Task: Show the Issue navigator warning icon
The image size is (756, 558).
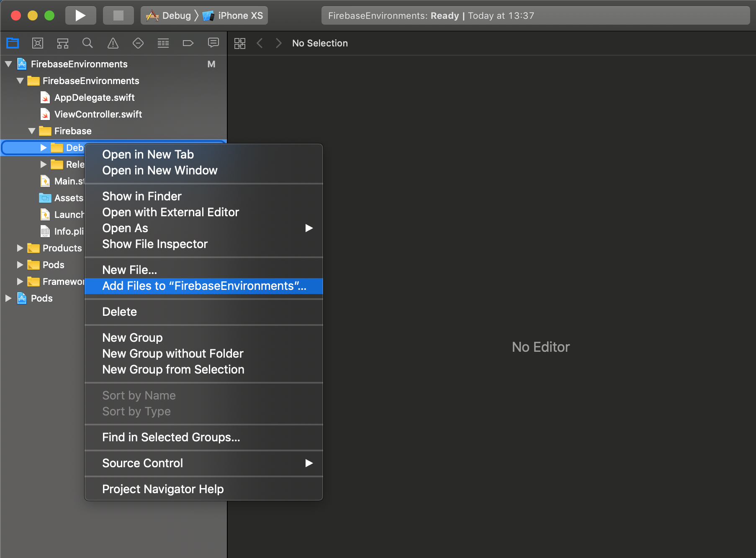Action: (x=113, y=43)
